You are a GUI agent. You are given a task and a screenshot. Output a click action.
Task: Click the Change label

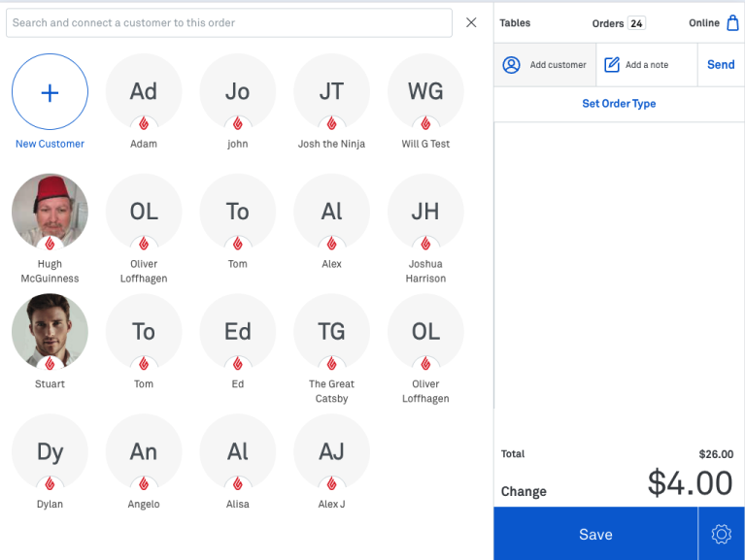pyautogui.click(x=524, y=491)
